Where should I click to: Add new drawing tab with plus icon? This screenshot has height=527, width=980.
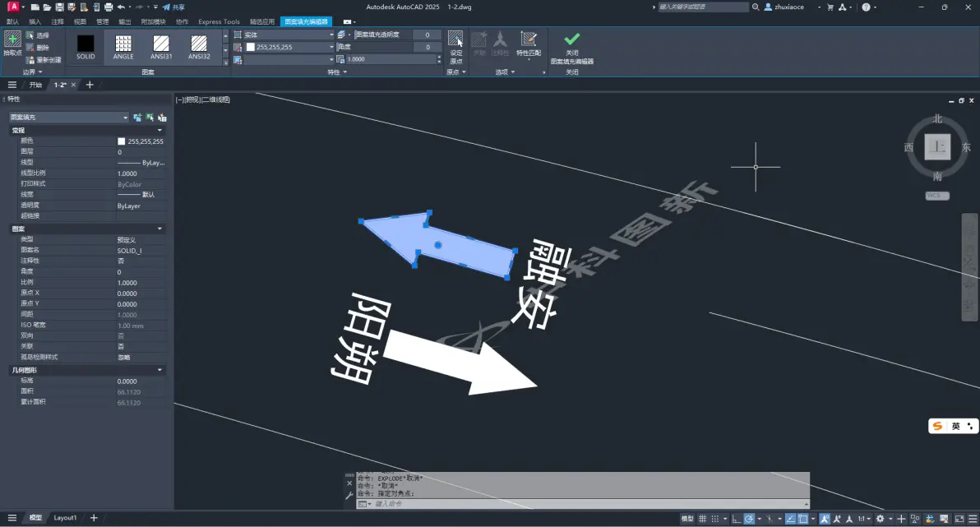(90, 85)
